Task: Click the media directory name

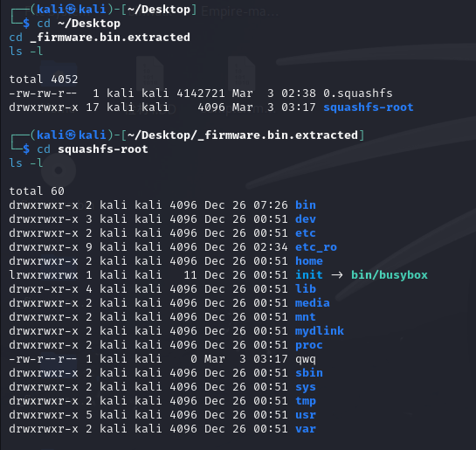Action: click(313, 302)
